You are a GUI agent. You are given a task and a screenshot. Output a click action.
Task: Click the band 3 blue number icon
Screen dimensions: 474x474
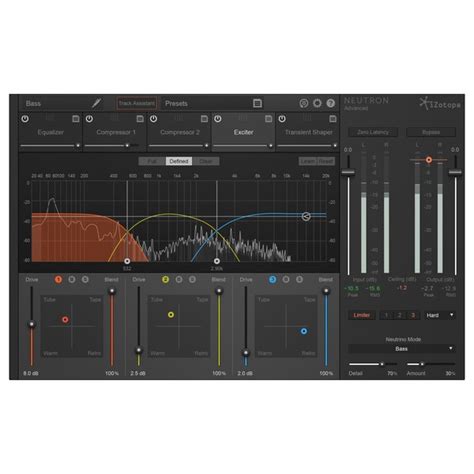pos(272,279)
